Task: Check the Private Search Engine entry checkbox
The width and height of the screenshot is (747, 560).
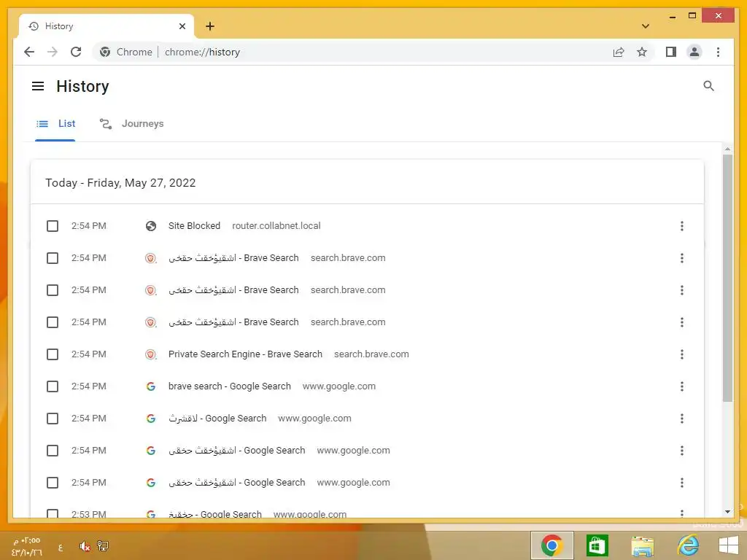Action: pyautogui.click(x=53, y=354)
